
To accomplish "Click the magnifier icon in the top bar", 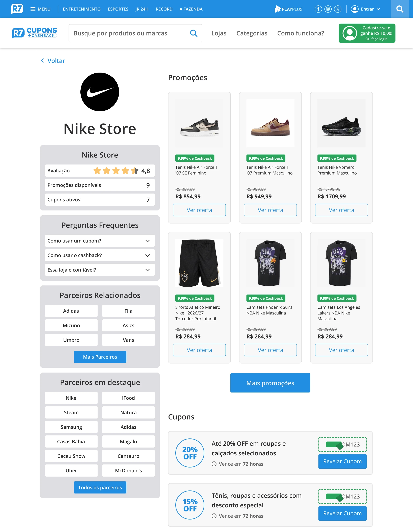I will pyautogui.click(x=400, y=9).
